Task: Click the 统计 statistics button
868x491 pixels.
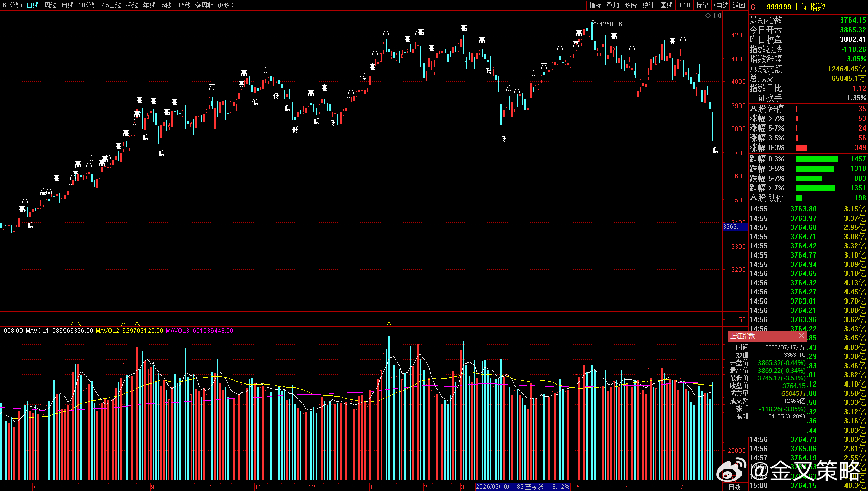Action: click(x=648, y=5)
